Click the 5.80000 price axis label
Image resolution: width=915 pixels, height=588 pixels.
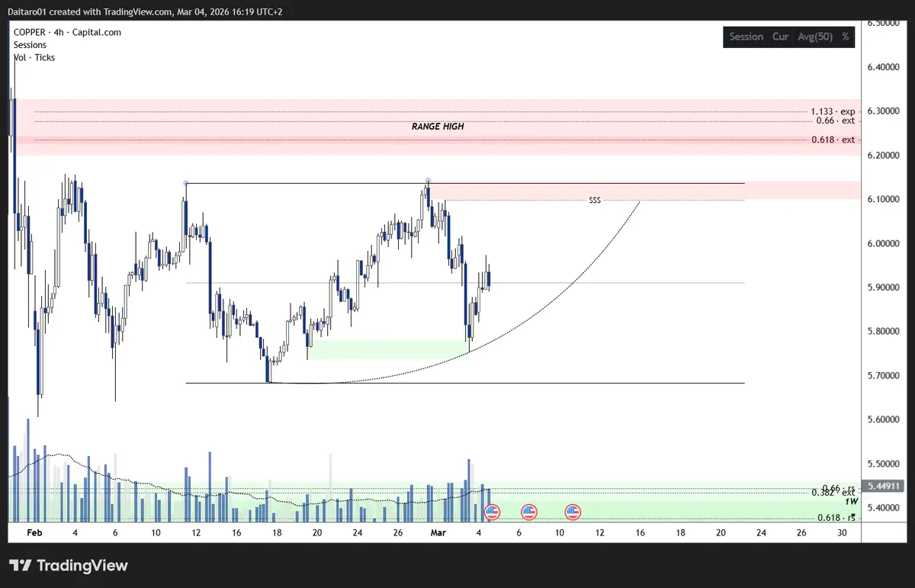(884, 332)
